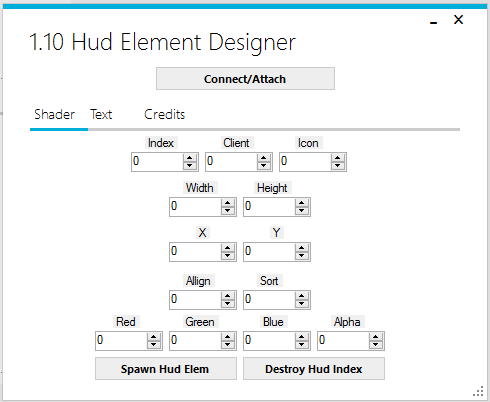Decrease the Client value with down arrow
The image size is (490, 402).
pos(264,166)
